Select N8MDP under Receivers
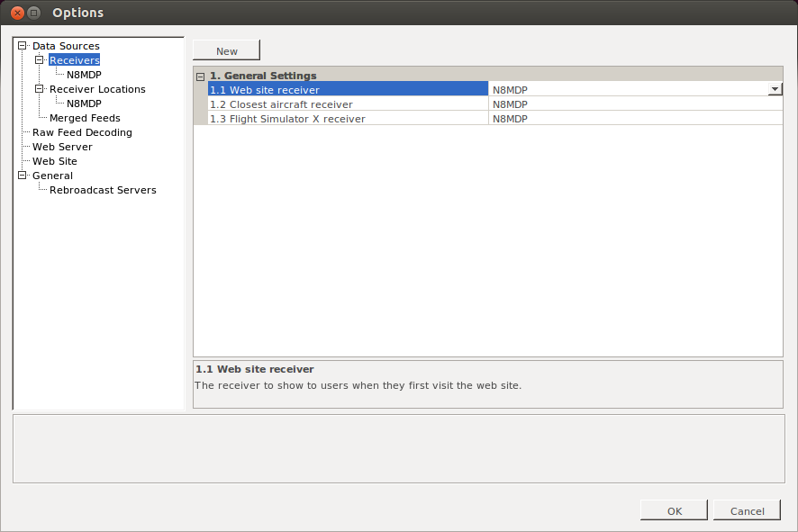The image size is (798, 532). pyautogui.click(x=84, y=75)
